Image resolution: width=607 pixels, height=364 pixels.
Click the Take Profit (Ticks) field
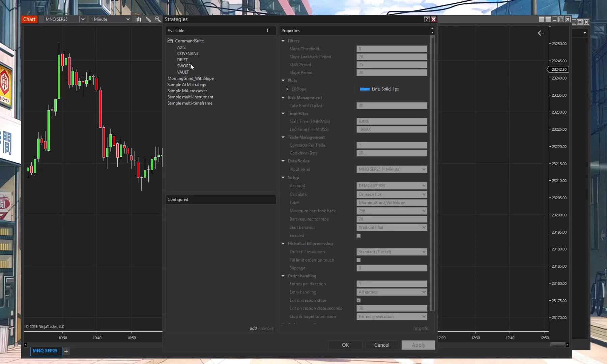click(392, 105)
